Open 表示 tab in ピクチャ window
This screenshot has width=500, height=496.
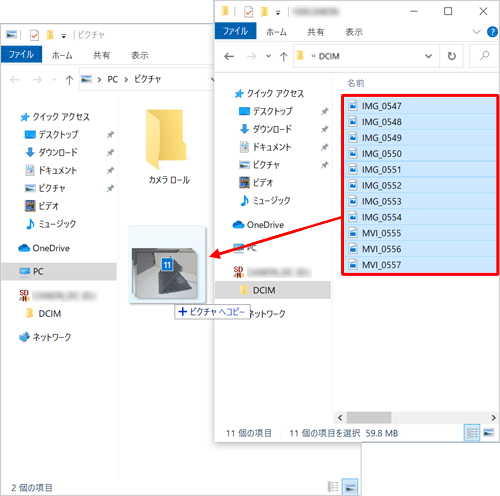[x=140, y=55]
